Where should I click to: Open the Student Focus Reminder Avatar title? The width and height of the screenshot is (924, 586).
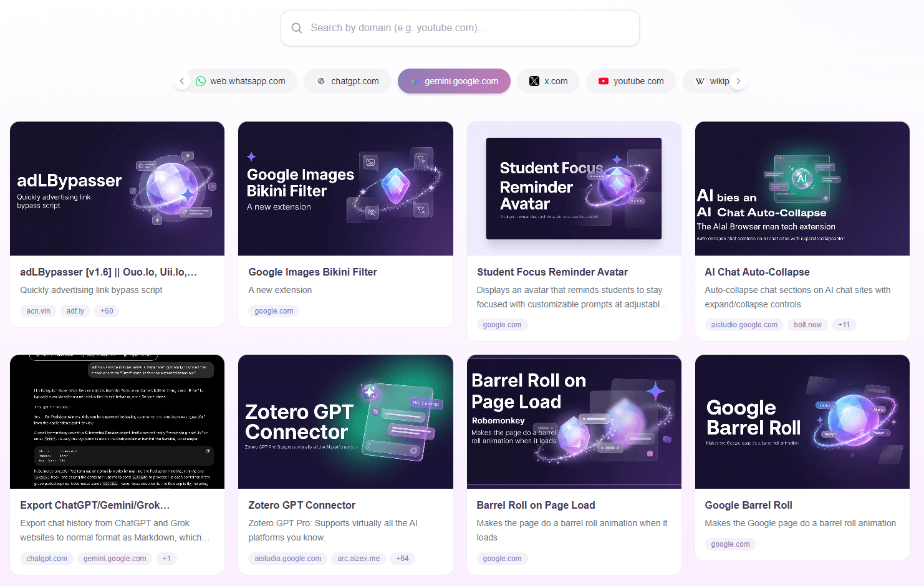(552, 272)
